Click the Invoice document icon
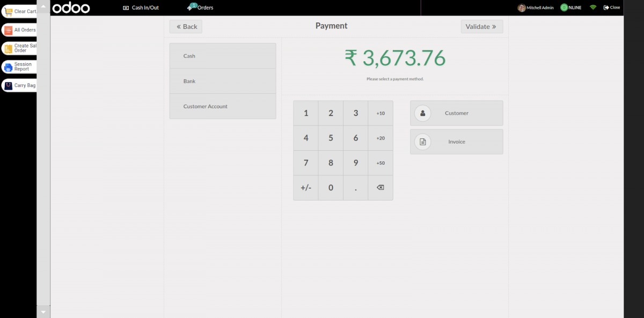The width and height of the screenshot is (644, 318). [x=423, y=142]
